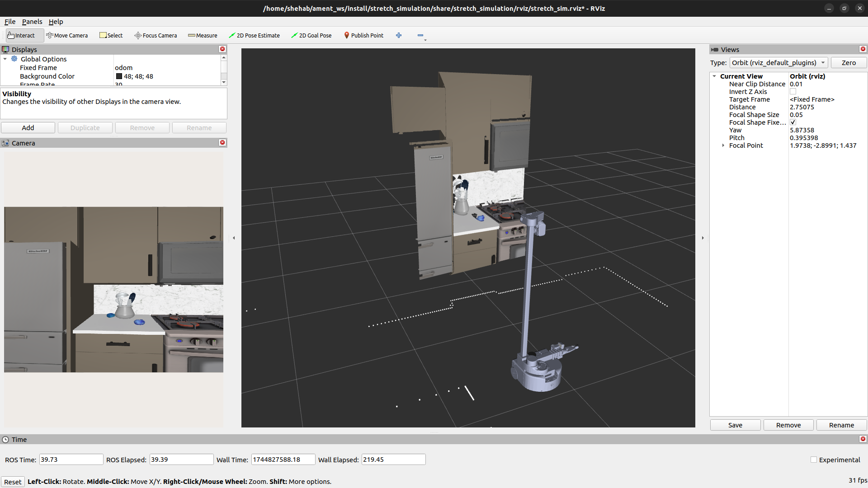The height and width of the screenshot is (488, 868).
Task: Click the Add display button
Action: (28, 128)
